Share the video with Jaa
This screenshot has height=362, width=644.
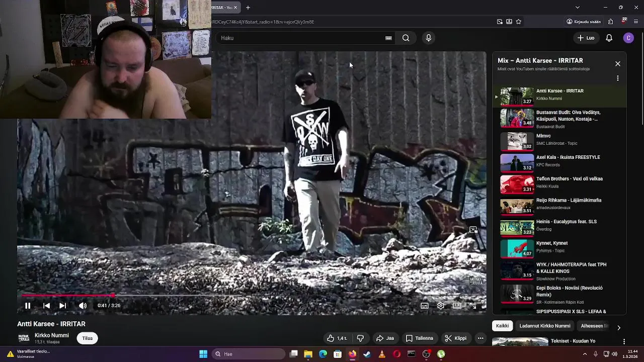(385, 338)
